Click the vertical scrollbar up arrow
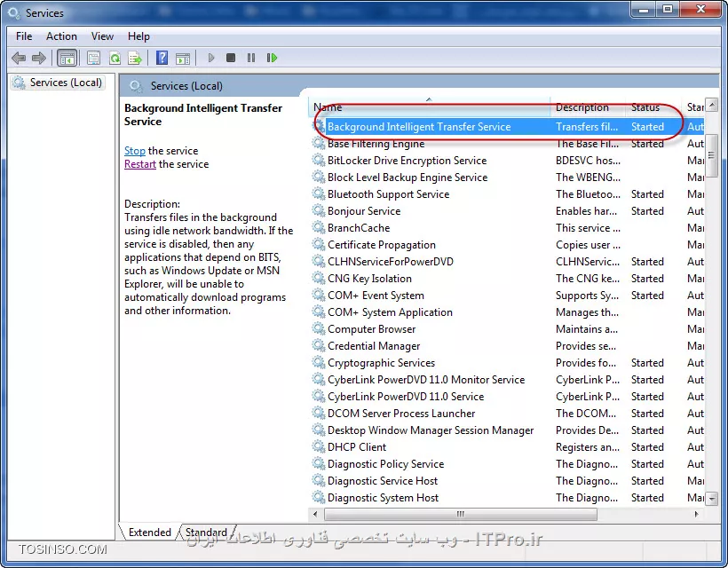The image size is (728, 568). point(711,105)
